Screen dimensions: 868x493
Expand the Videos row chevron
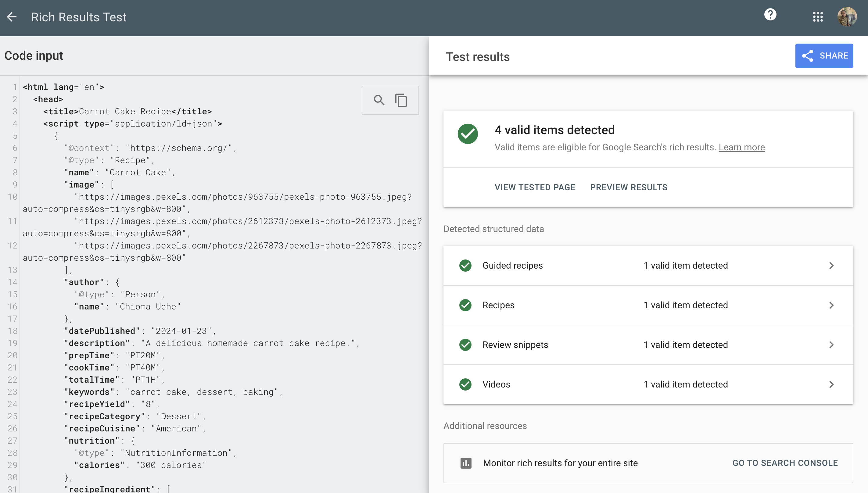[x=831, y=384]
